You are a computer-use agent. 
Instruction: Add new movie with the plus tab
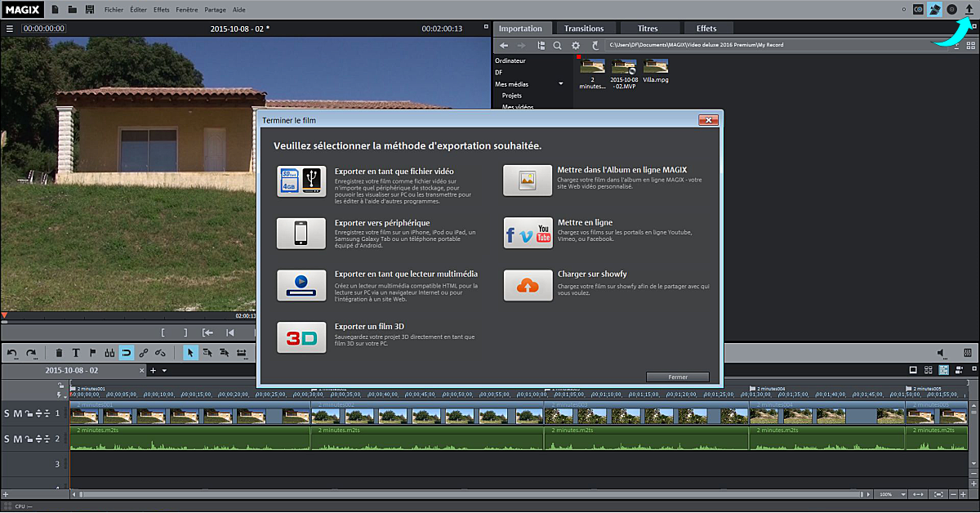[152, 370]
